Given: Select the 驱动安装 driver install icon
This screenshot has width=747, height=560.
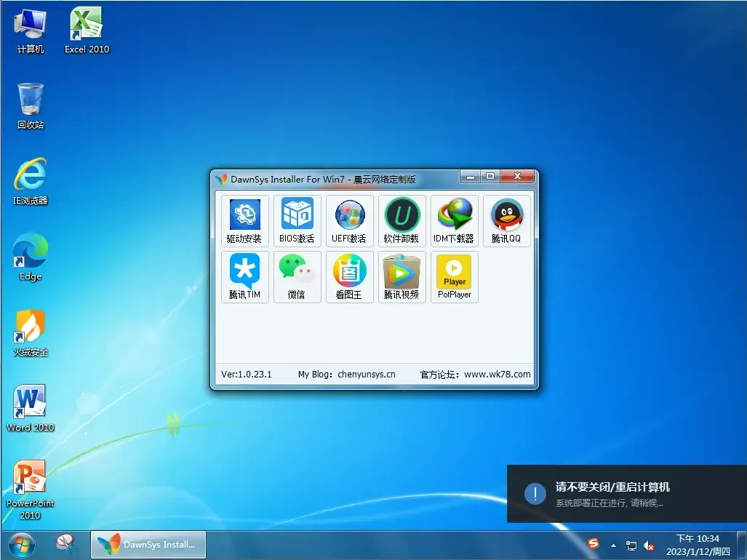Looking at the screenshot, I should [244, 220].
